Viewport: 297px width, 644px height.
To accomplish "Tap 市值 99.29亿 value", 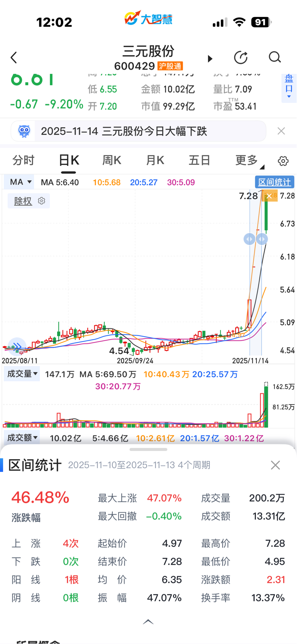I will pos(168,106).
